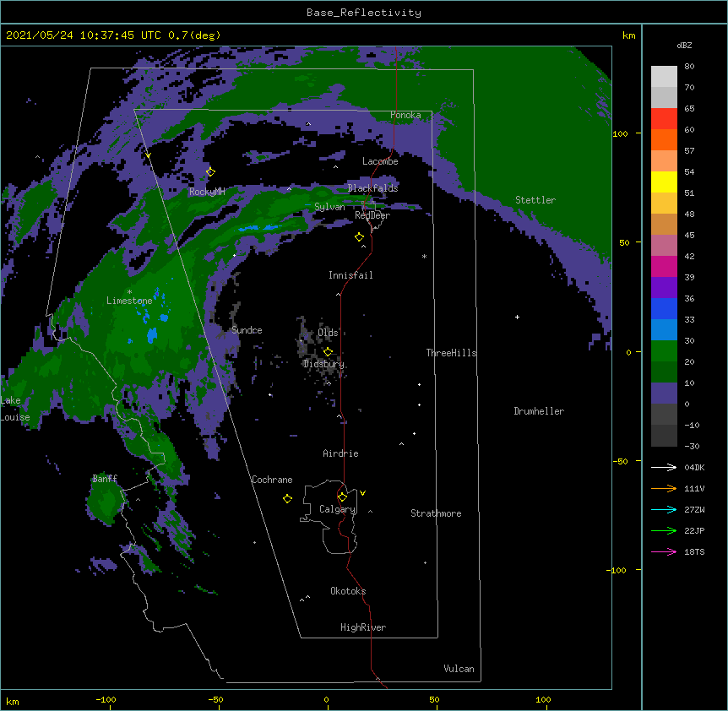Click the Drumheller label
Image resolution: width=728 pixels, height=711 pixels.
pos(539,411)
